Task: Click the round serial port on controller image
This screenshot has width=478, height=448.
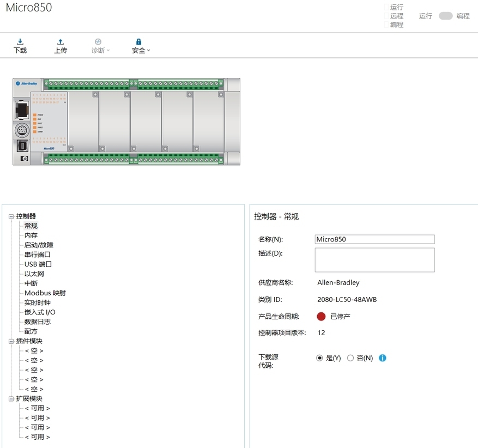Action: (22, 130)
